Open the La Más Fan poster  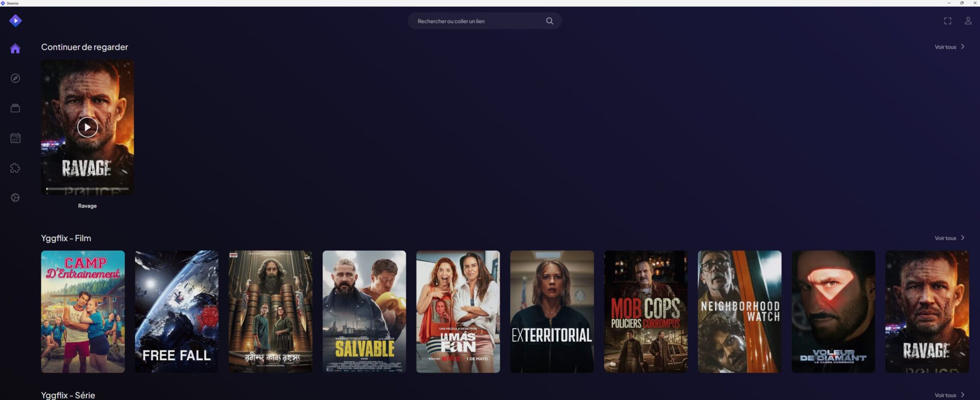tap(458, 312)
